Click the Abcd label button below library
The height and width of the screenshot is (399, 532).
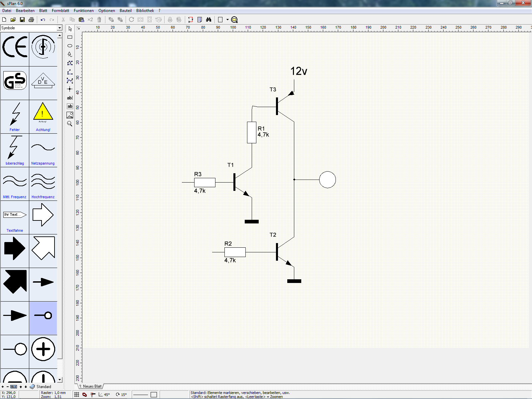[x=14, y=387]
